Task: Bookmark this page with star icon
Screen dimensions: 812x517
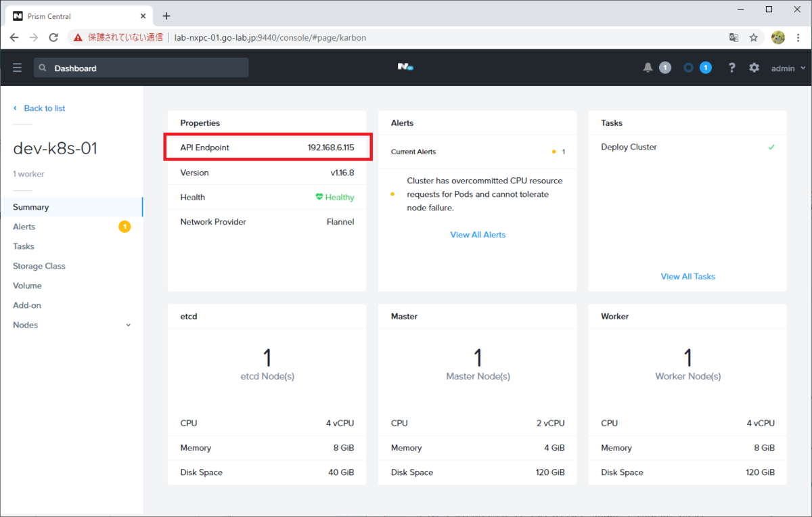Action: 753,38
